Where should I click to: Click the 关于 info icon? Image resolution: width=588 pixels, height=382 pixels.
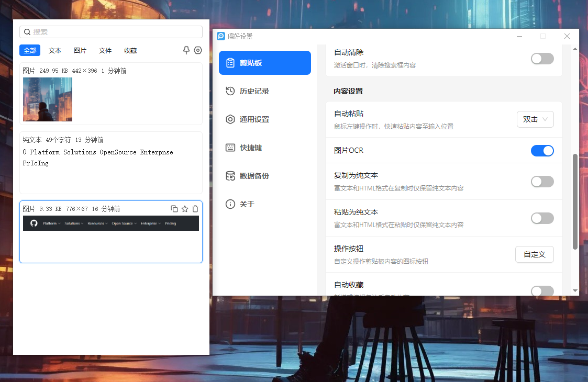(230, 204)
